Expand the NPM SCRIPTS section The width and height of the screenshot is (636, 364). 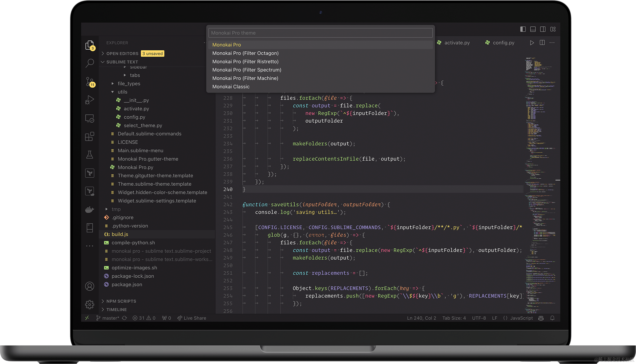[x=121, y=301]
